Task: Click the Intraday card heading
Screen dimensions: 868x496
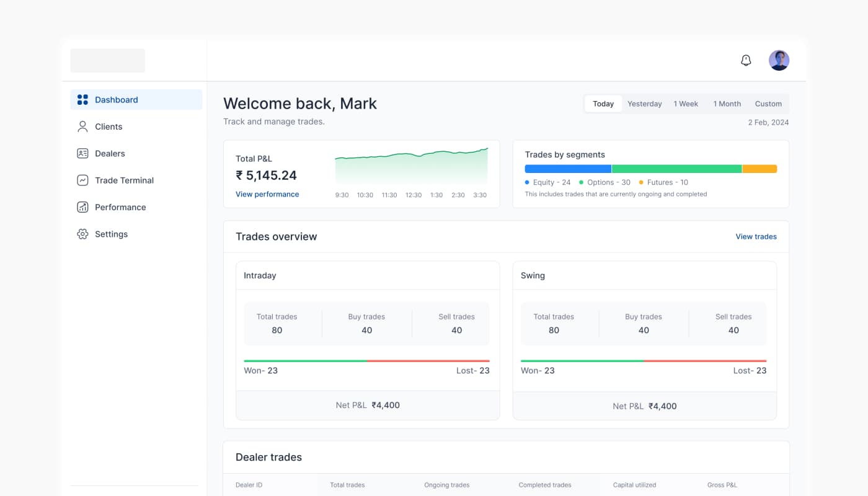Action: (260, 275)
